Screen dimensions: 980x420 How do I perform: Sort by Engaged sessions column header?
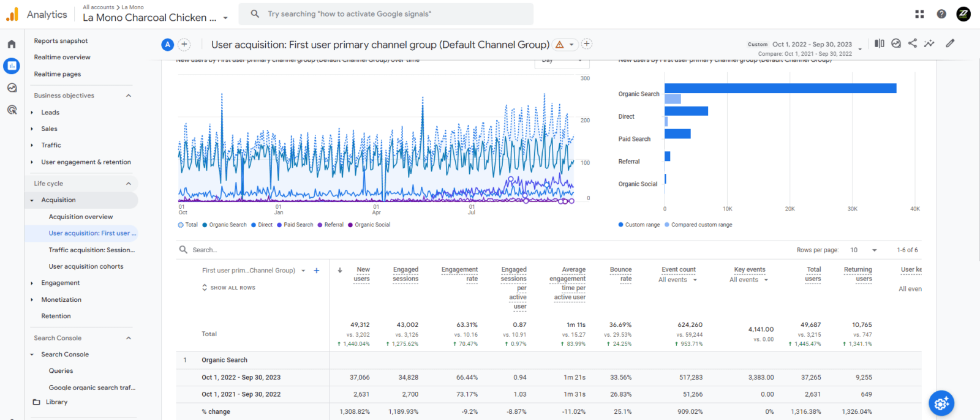pos(405,274)
